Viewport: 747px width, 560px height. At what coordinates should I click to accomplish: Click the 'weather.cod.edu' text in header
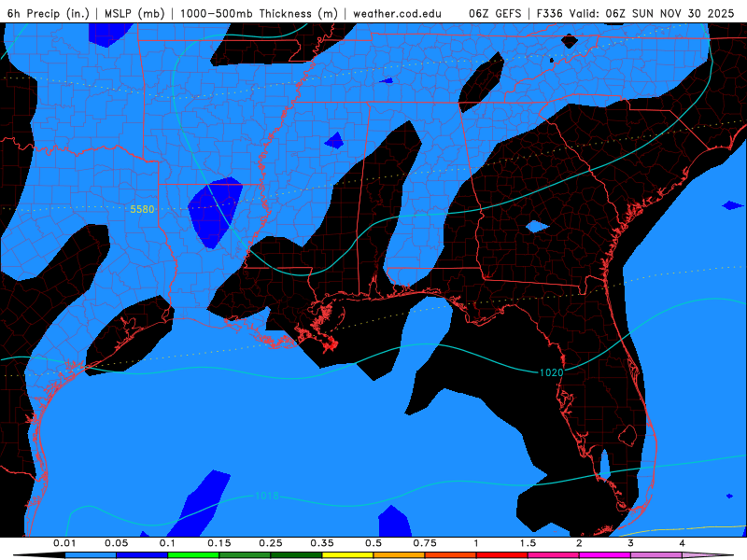click(x=397, y=13)
